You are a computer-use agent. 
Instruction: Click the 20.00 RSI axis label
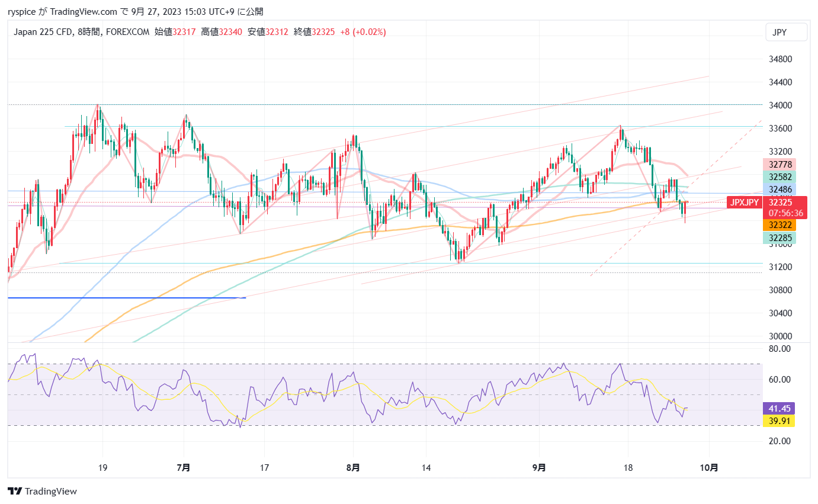(x=779, y=441)
